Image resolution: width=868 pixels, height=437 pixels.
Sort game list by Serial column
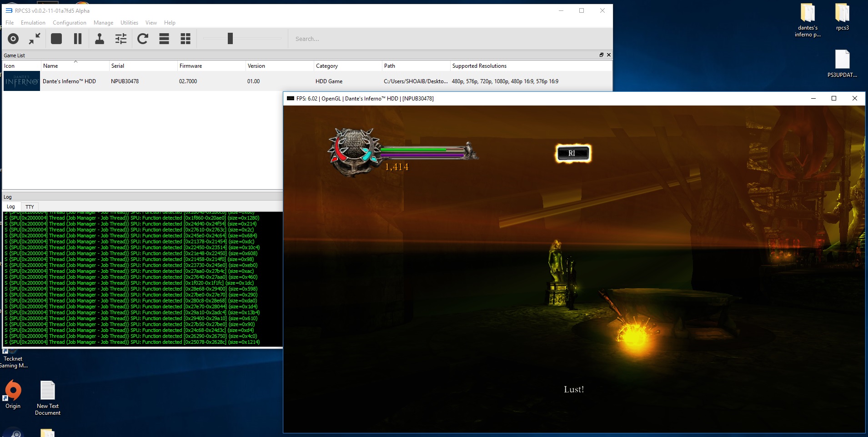pos(118,66)
